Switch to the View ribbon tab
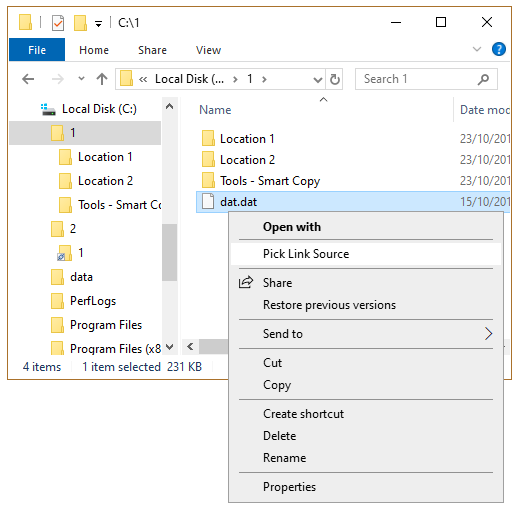Viewport: 521px width, 512px height. [208, 50]
